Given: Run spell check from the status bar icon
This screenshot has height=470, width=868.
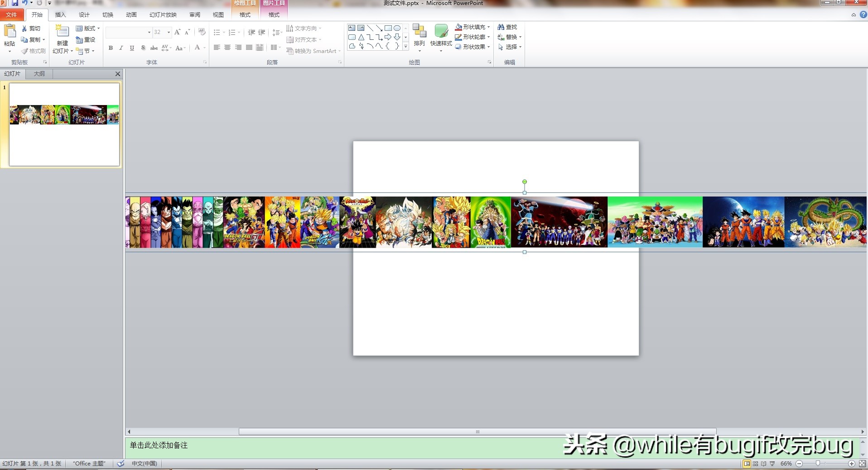Looking at the screenshot, I should tap(121, 464).
